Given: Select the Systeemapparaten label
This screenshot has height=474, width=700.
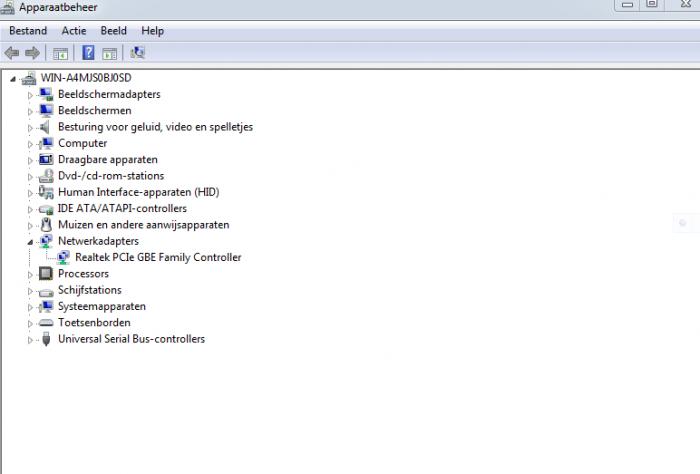Looking at the screenshot, I should coord(102,306).
